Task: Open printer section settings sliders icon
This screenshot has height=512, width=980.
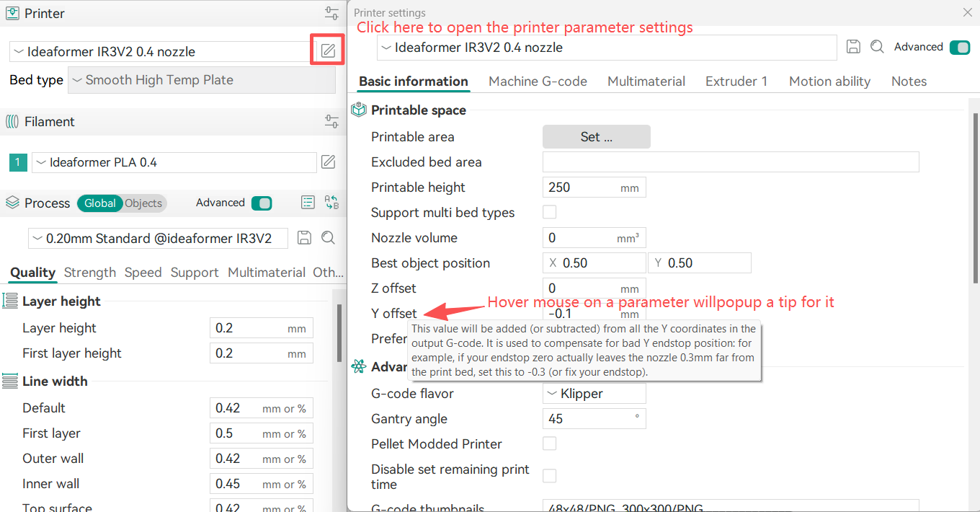Action: pos(331,13)
